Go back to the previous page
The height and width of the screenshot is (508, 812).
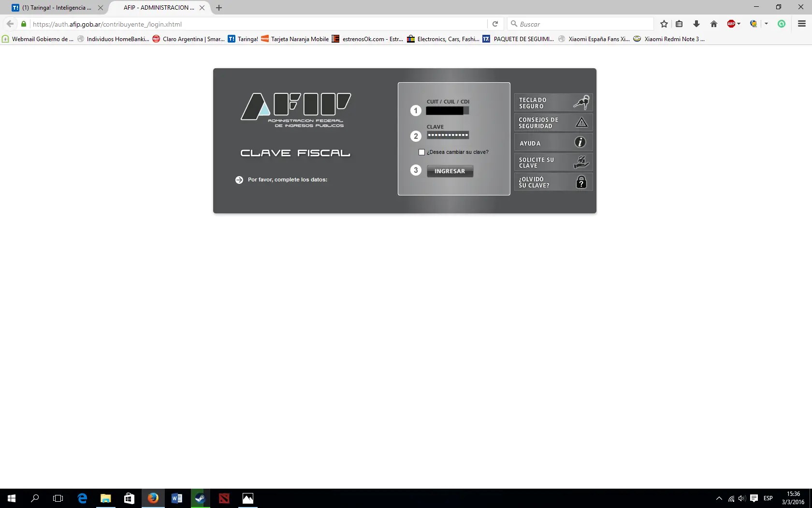point(10,24)
